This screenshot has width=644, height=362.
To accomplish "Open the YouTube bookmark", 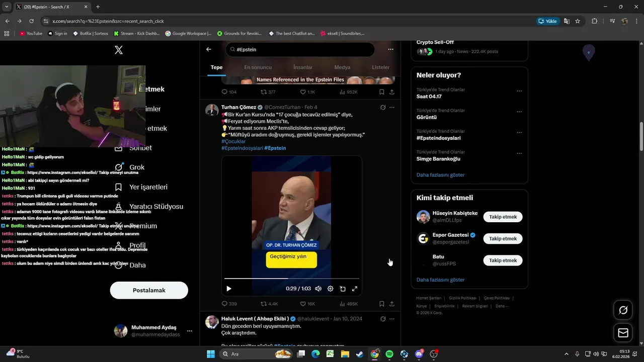I will (x=31, y=34).
